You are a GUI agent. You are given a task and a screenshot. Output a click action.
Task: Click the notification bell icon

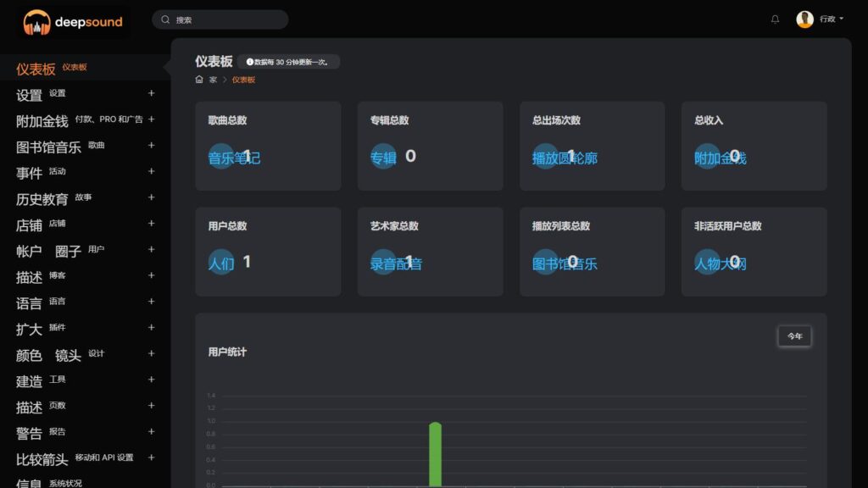(774, 19)
